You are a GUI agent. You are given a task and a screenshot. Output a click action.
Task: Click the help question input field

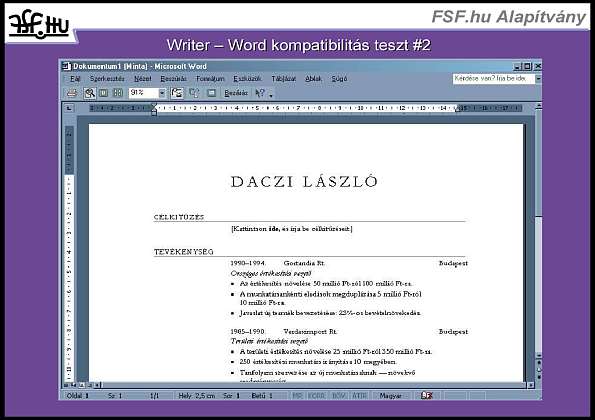tap(493, 79)
